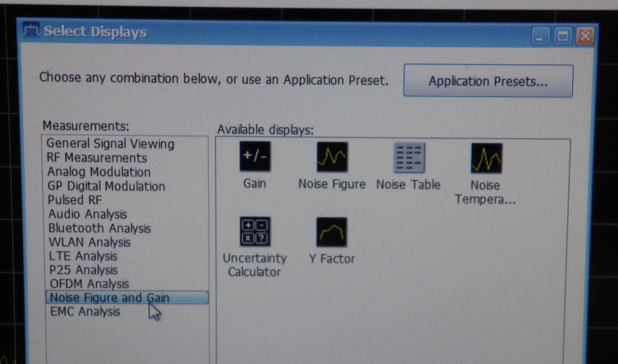
Task: Select the Gain display icon
Action: point(255,156)
